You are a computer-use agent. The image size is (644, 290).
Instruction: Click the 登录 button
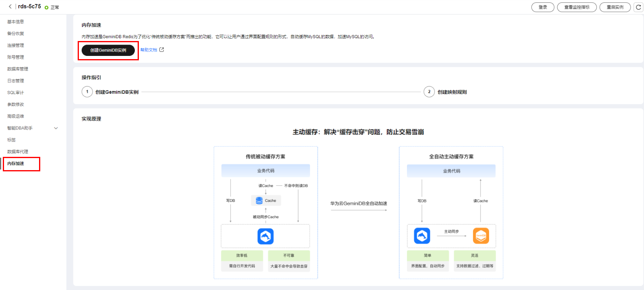pyautogui.click(x=543, y=7)
